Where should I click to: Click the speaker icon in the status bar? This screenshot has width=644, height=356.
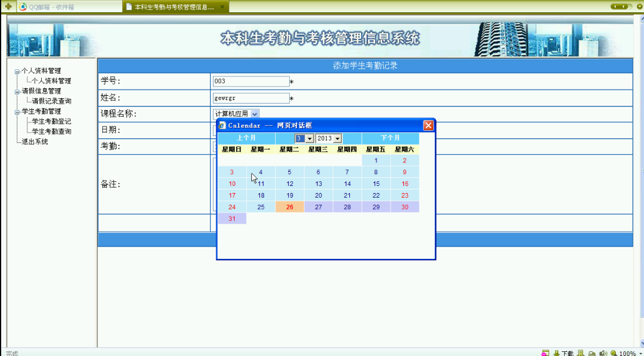click(x=603, y=353)
